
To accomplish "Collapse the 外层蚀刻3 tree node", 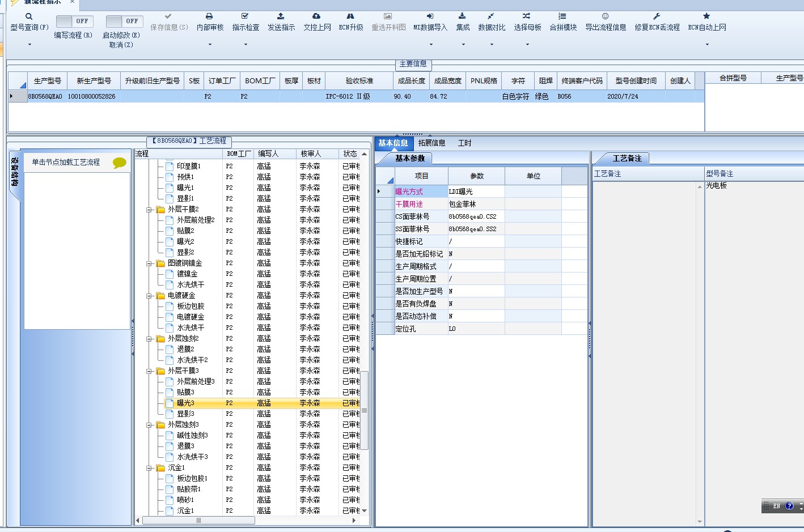I will (149, 425).
